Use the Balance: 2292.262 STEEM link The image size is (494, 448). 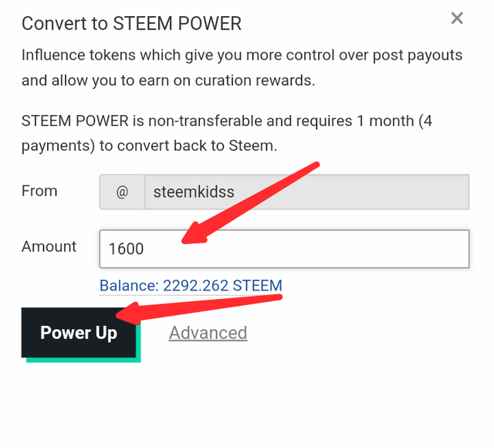(x=191, y=286)
